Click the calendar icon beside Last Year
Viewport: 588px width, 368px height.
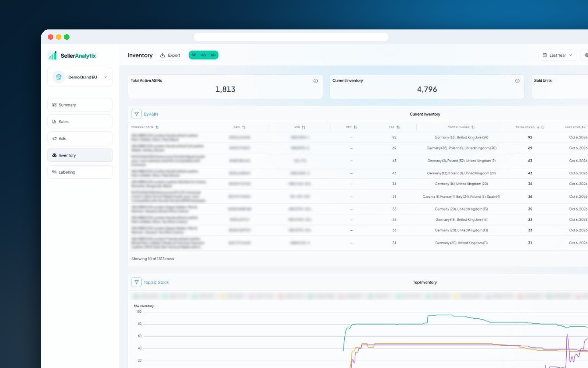pos(545,55)
